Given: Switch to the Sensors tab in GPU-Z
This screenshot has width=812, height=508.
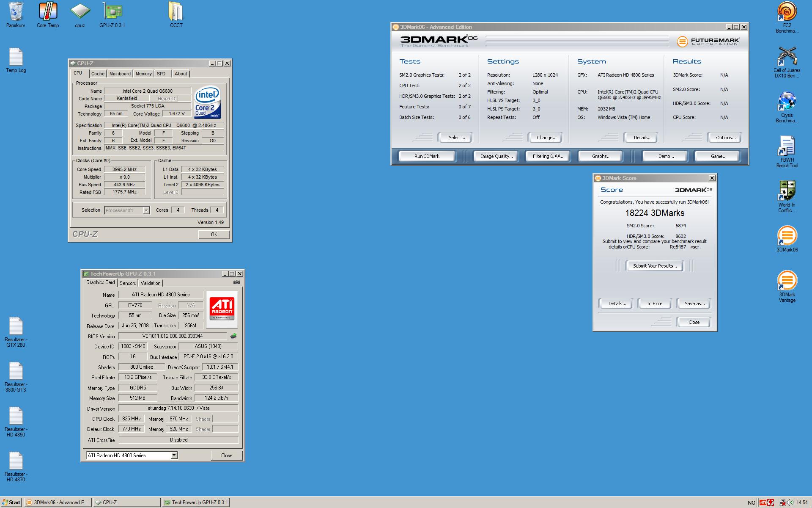Looking at the screenshot, I should coord(128,283).
